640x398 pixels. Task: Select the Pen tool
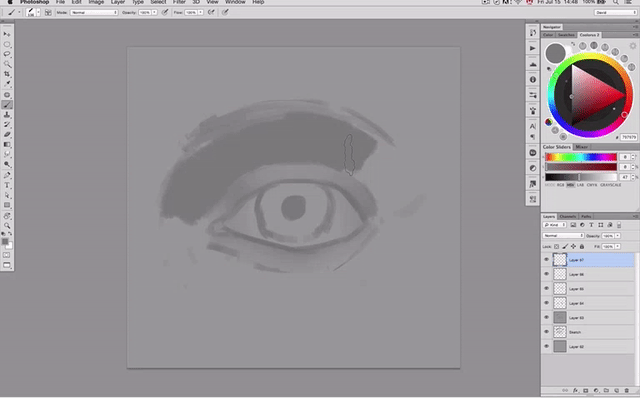[7, 175]
